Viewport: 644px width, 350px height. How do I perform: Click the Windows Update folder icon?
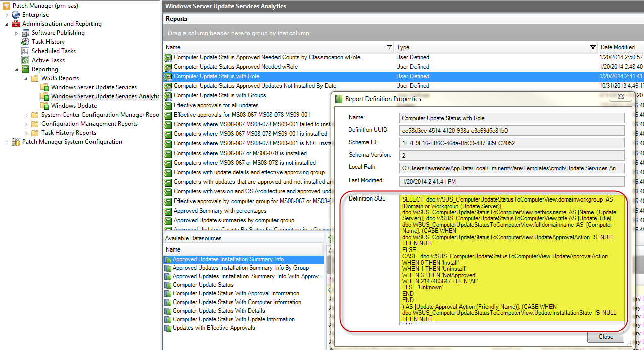pos(44,106)
